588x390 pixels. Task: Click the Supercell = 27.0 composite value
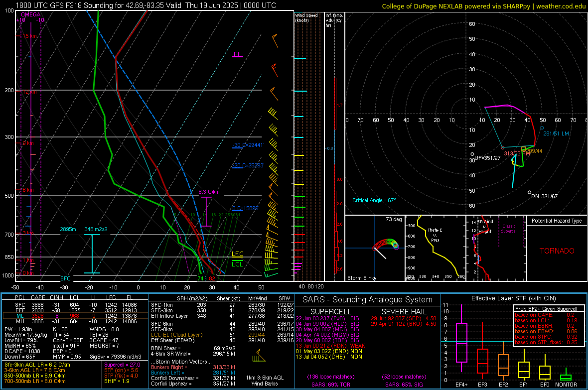122,365
